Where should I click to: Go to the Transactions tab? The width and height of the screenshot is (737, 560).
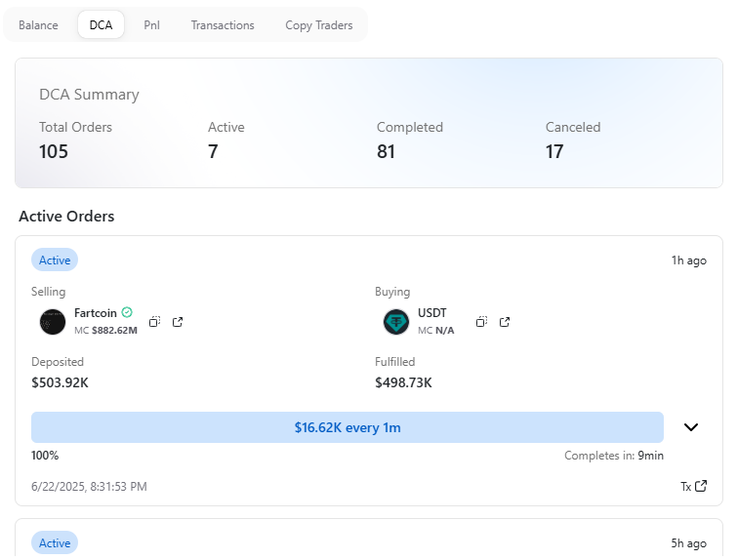tap(223, 25)
